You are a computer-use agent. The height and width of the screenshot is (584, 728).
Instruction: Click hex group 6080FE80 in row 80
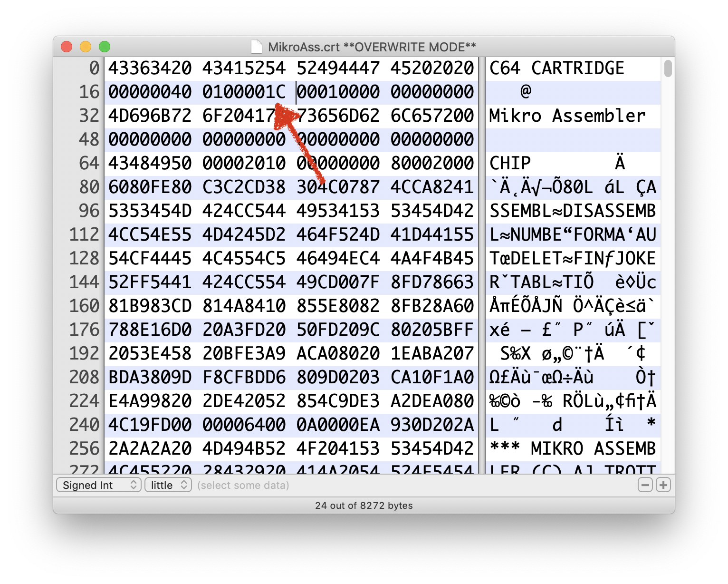point(150,187)
